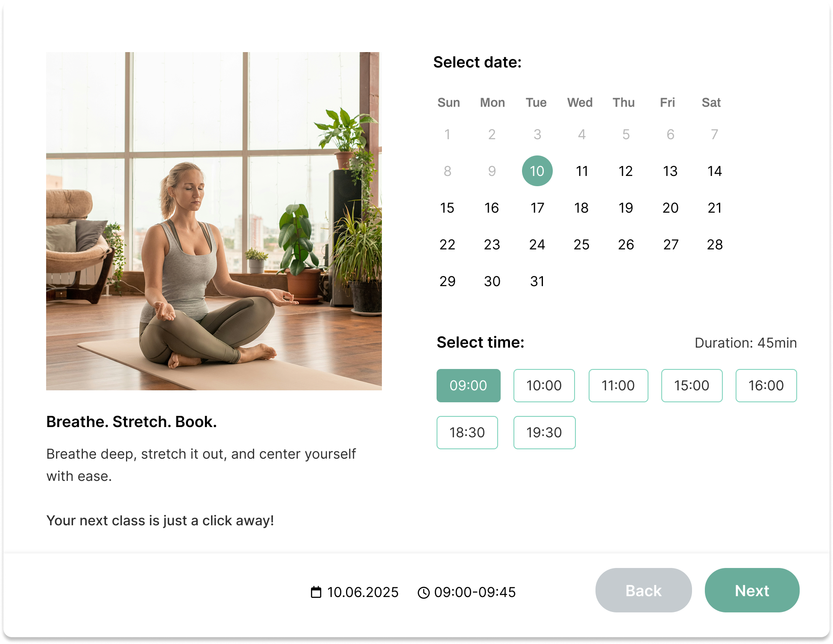Click the yoga meditation photo
This screenshot has height=644, width=833.
click(214, 221)
